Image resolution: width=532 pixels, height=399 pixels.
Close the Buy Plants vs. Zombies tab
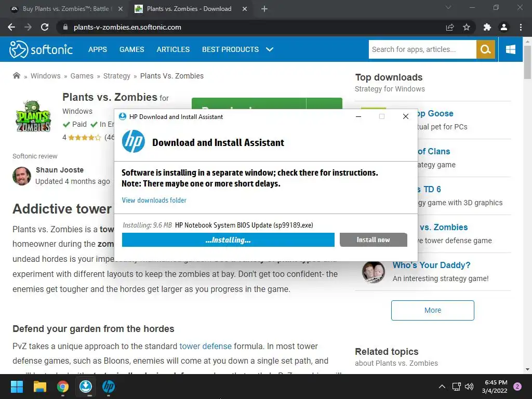click(121, 9)
